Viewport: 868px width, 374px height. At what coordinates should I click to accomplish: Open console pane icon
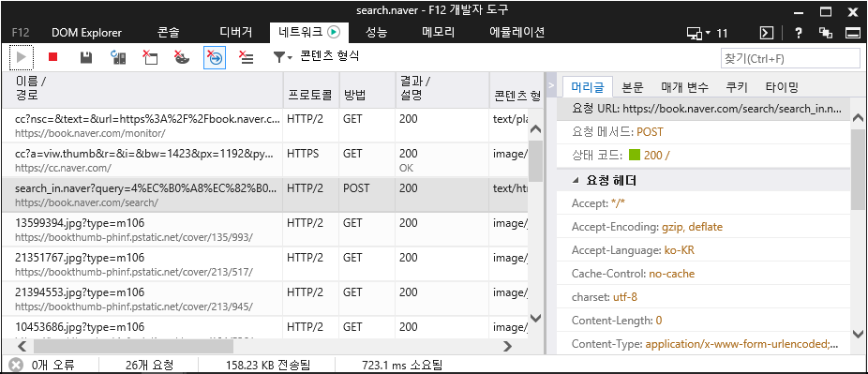click(766, 33)
